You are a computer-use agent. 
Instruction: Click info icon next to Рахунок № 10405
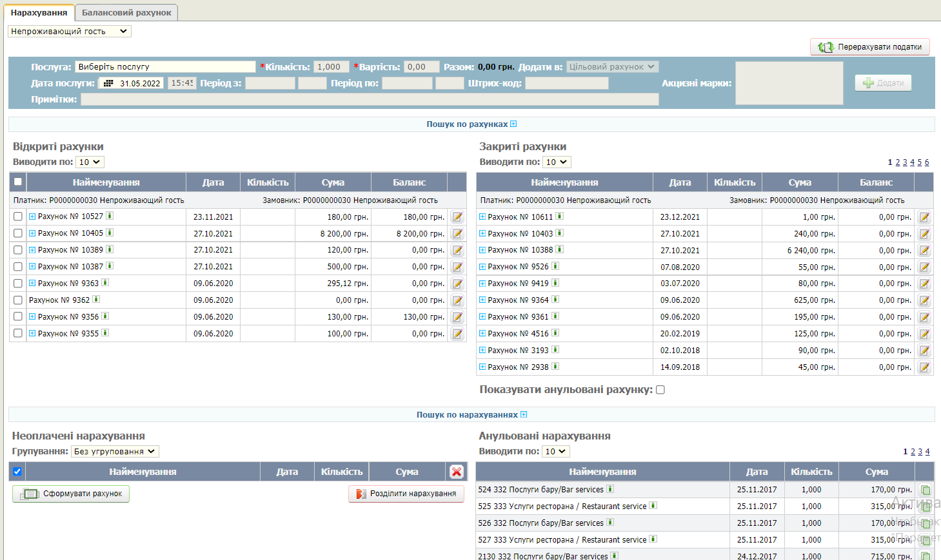pyautogui.click(x=110, y=233)
